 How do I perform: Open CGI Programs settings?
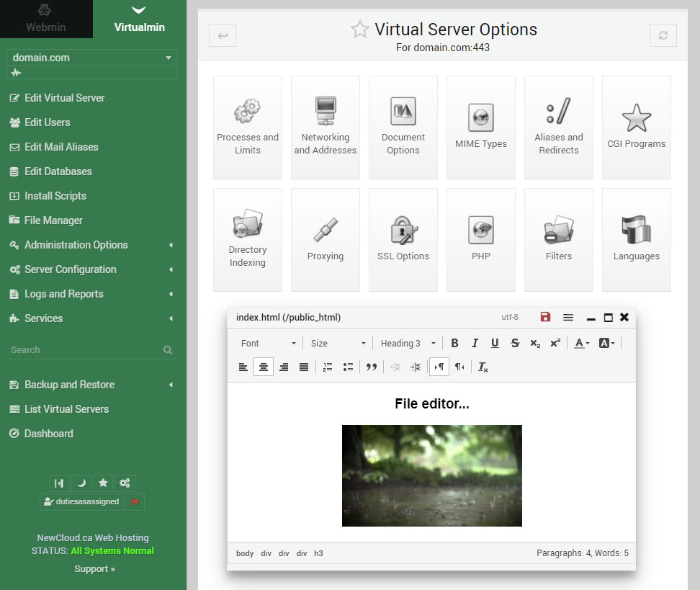pos(636,128)
